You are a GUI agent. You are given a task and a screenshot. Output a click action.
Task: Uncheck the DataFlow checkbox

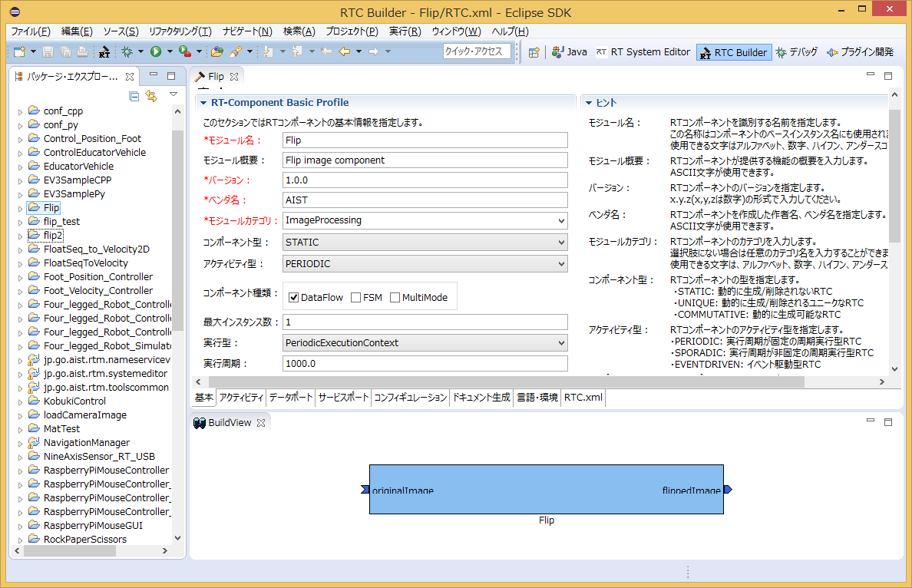[294, 297]
